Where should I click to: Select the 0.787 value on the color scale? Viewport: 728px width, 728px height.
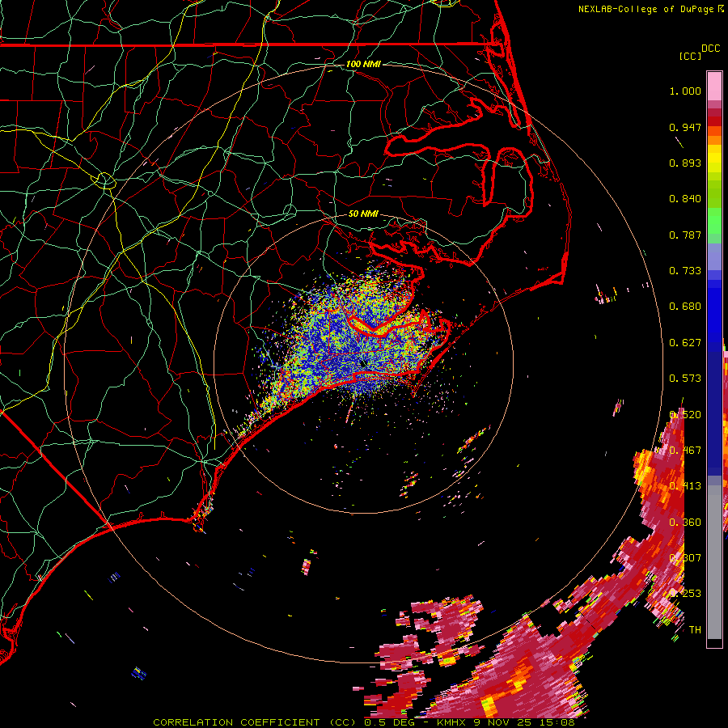pos(685,235)
